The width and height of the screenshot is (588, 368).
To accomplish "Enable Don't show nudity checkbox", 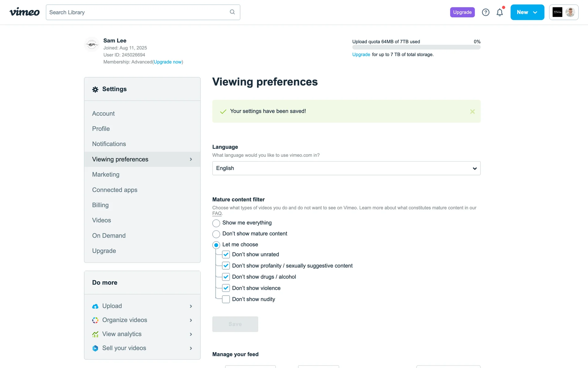I will 226,299.
